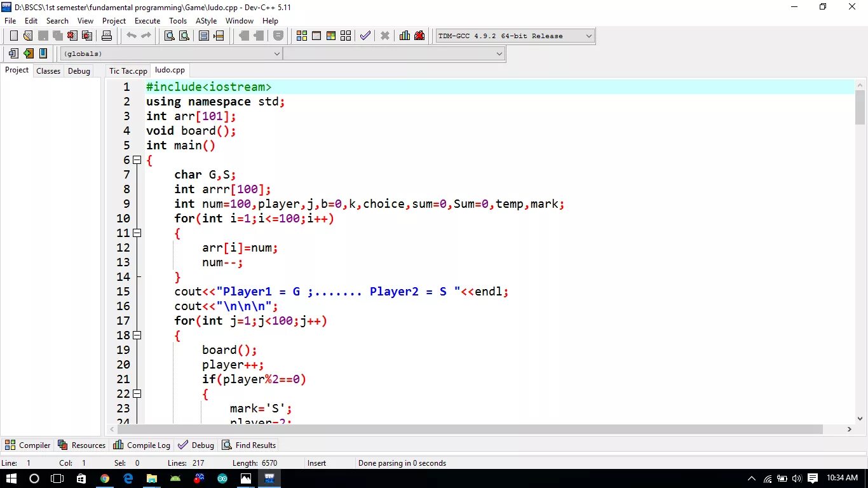Click the Delete Profiling Information icon
868x488 pixels.
(419, 36)
